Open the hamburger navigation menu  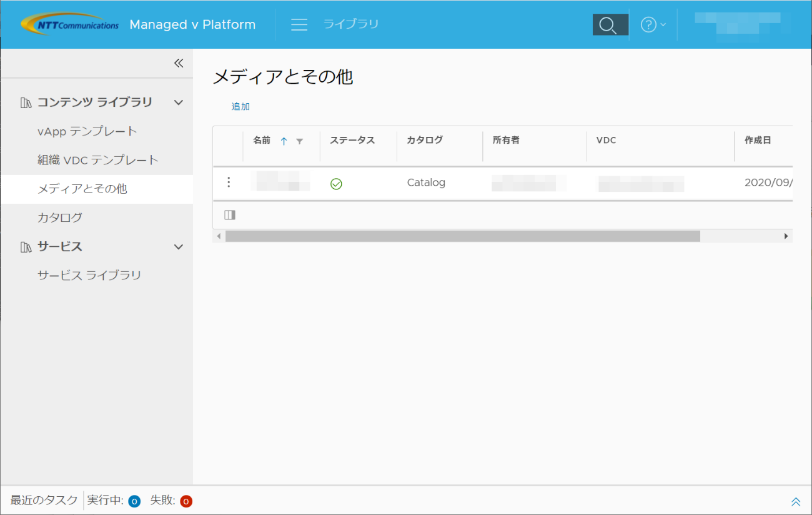[299, 24]
